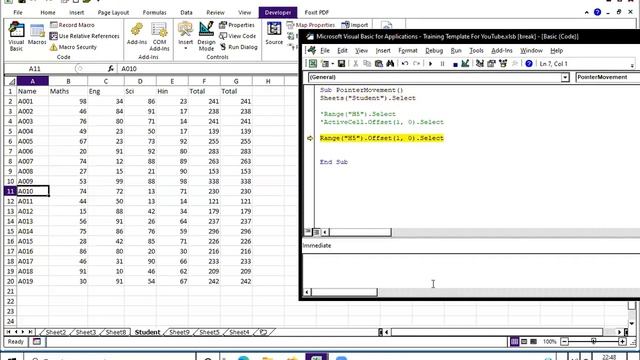Click the Name Box showing A11
The height and width of the screenshot is (360, 640).
[x=35, y=69]
